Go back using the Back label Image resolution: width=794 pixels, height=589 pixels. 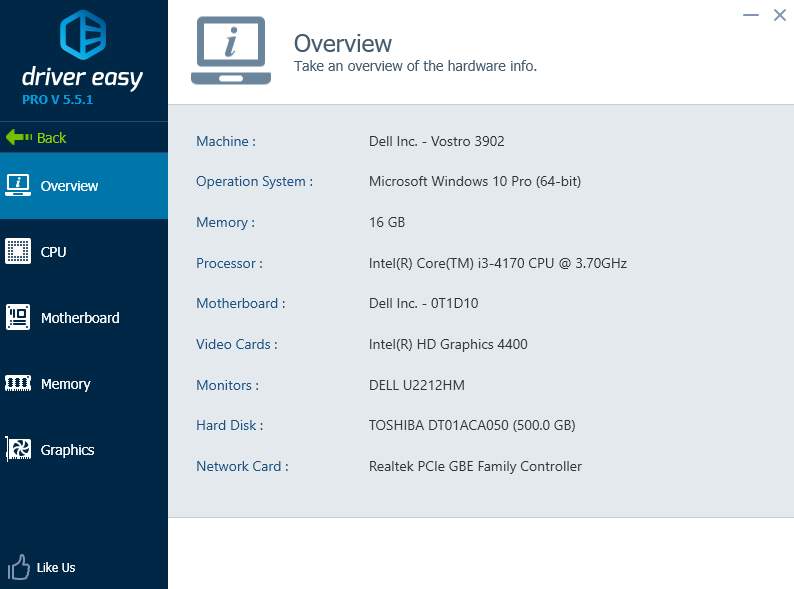point(52,138)
